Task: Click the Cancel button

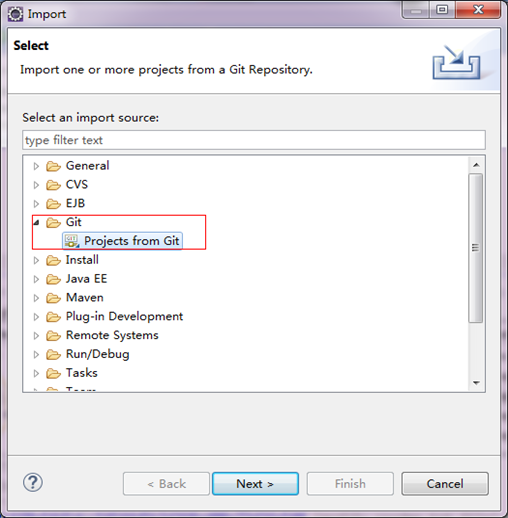Action: [x=445, y=484]
